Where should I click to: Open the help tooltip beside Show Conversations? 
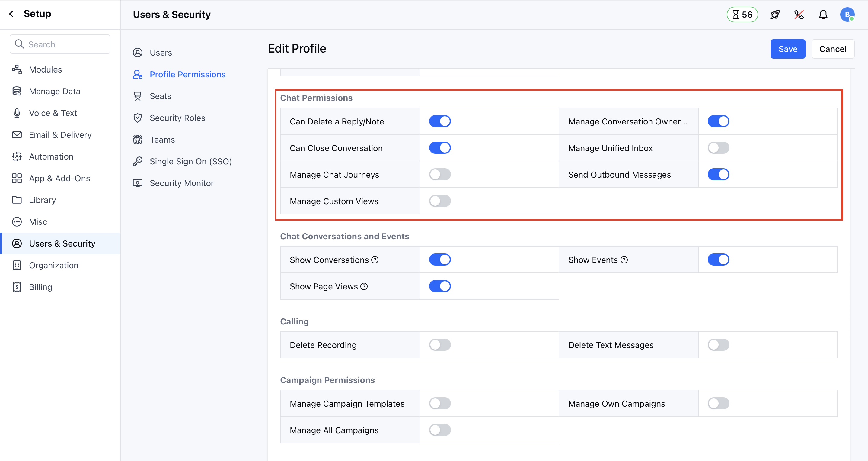click(x=375, y=259)
